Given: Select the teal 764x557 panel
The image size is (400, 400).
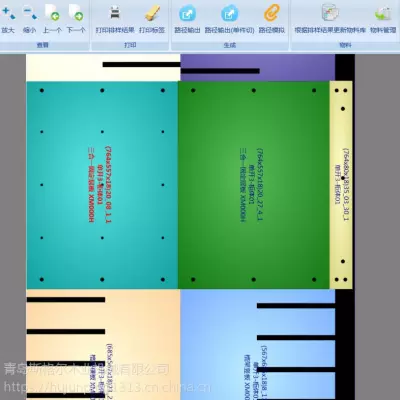Looking at the screenshot, I should (x=102, y=185).
